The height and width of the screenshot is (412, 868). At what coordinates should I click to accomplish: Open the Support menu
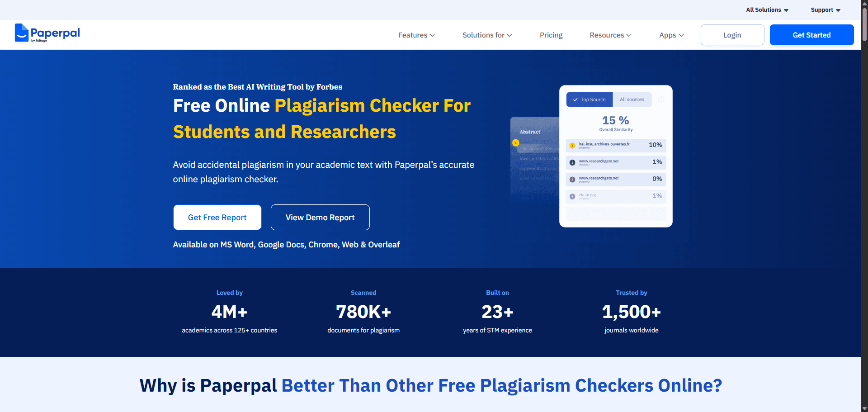click(x=825, y=9)
